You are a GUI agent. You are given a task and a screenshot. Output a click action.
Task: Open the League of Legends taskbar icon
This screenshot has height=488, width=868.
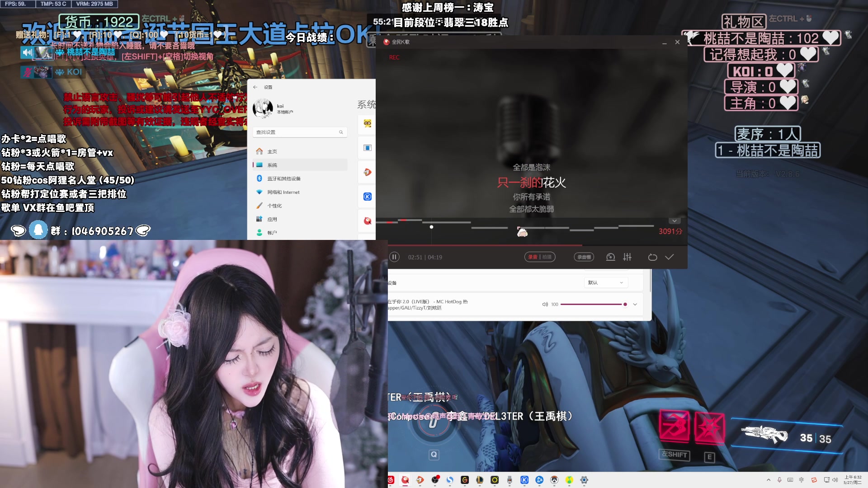tap(480, 480)
